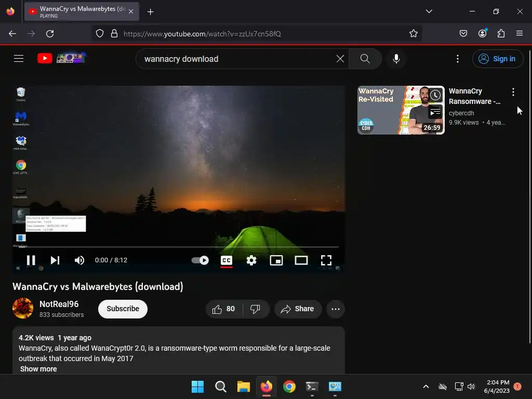Image resolution: width=532 pixels, height=399 pixels.
Task: Toggle autoplay switch in player
Action: (x=200, y=260)
